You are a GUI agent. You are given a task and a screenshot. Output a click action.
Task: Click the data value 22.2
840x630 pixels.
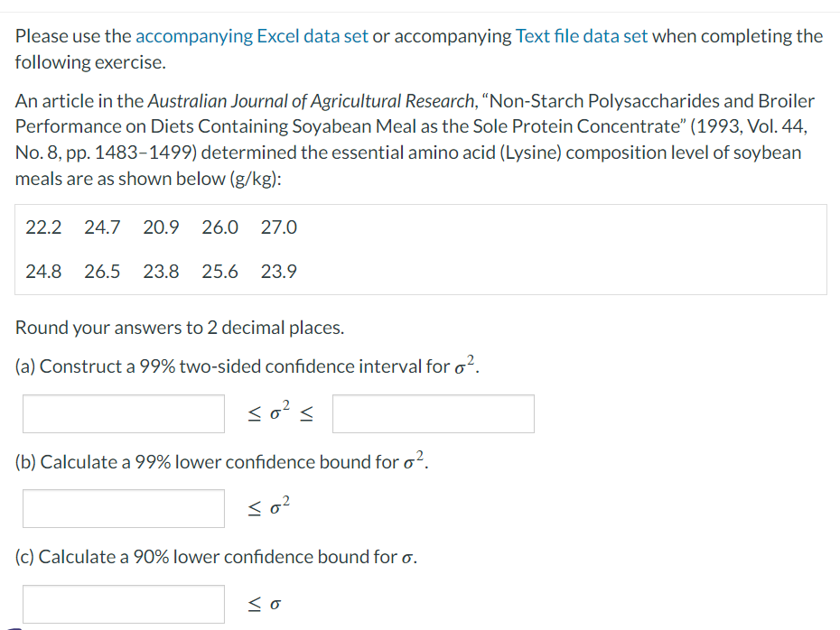pos(43,227)
